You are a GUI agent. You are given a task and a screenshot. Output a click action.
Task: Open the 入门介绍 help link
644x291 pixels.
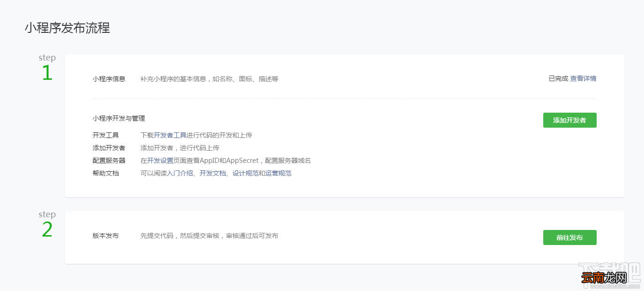[x=180, y=173]
